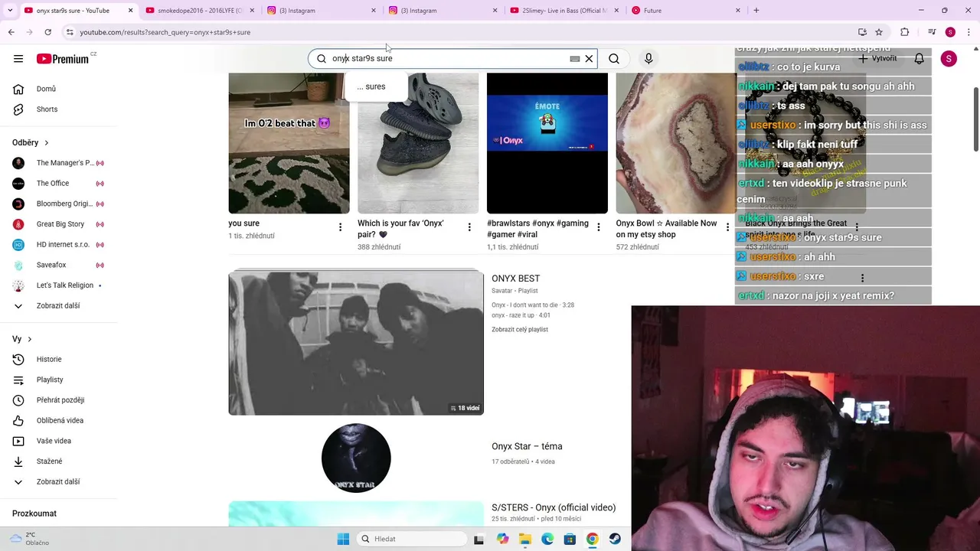The height and width of the screenshot is (551, 980).
Task: Open the on-screen keyboard icon in the search box
Action: tap(574, 59)
